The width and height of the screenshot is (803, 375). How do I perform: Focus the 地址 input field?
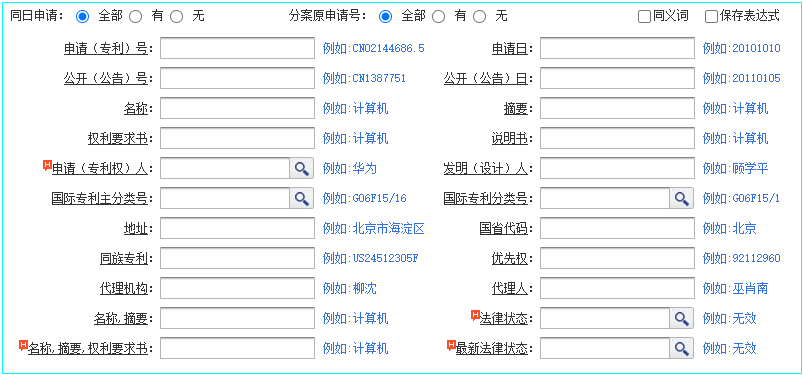point(238,228)
